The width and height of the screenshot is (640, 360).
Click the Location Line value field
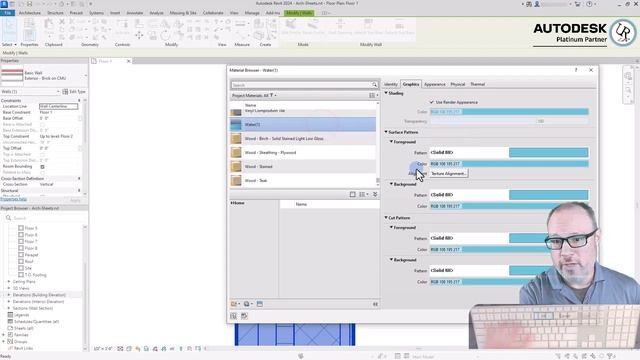tap(58, 106)
